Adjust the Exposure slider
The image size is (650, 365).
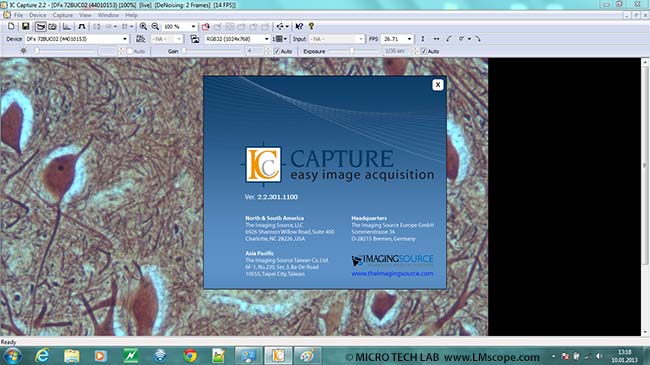(x=353, y=51)
